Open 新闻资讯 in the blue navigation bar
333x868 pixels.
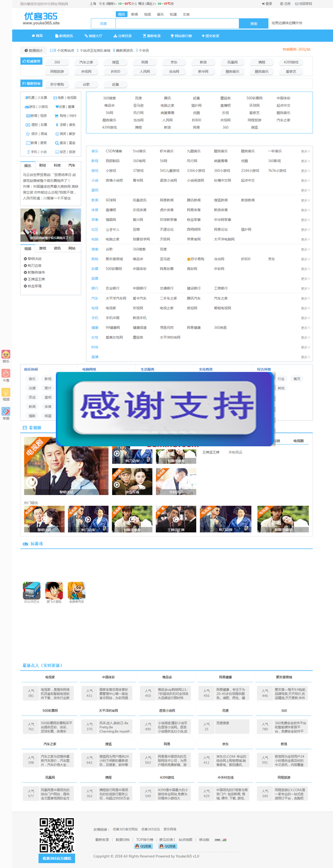tap(64, 36)
